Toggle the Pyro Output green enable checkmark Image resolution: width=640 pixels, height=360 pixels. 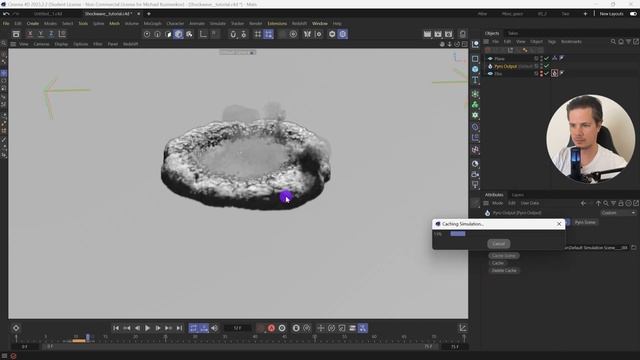(546, 66)
